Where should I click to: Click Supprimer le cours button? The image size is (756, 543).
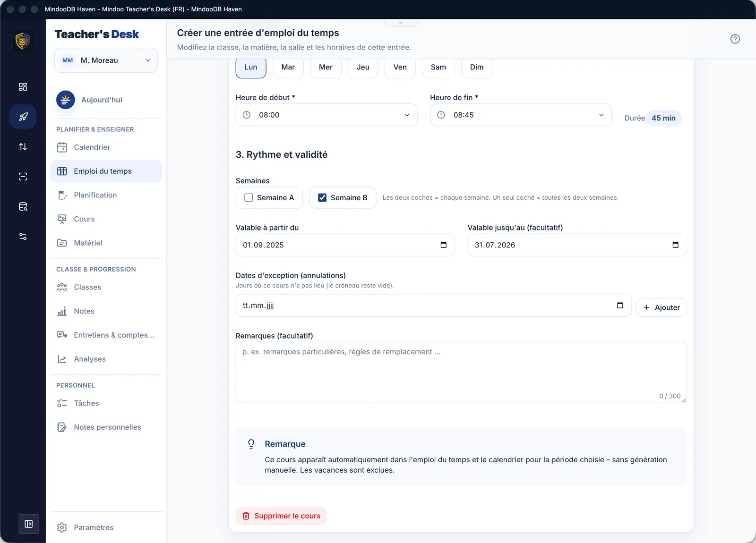pos(281,516)
